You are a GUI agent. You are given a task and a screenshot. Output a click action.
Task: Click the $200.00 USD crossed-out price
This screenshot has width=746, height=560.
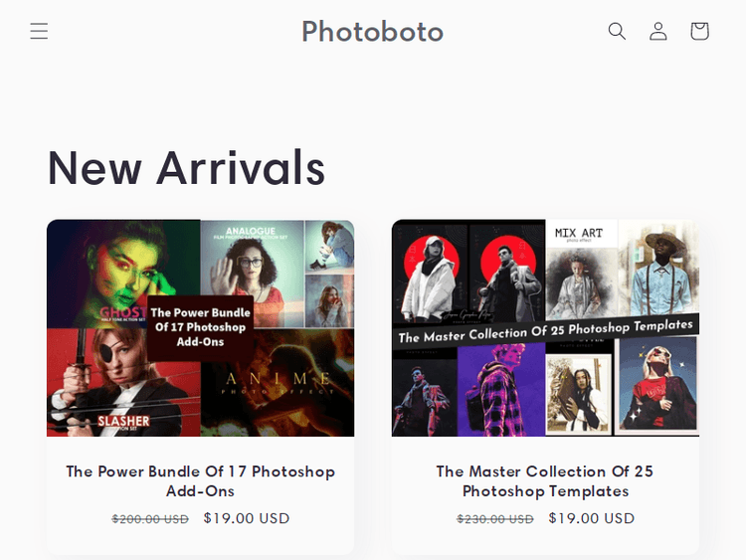pyautogui.click(x=150, y=519)
